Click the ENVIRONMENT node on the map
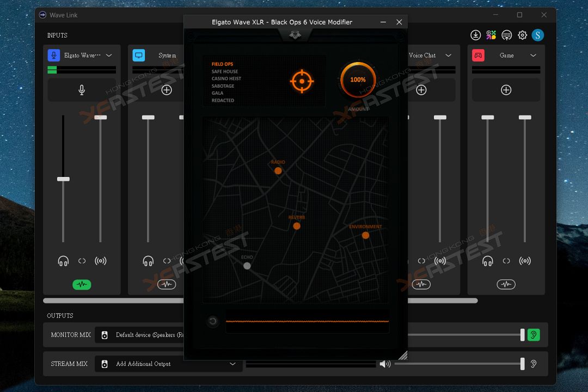 click(366, 235)
